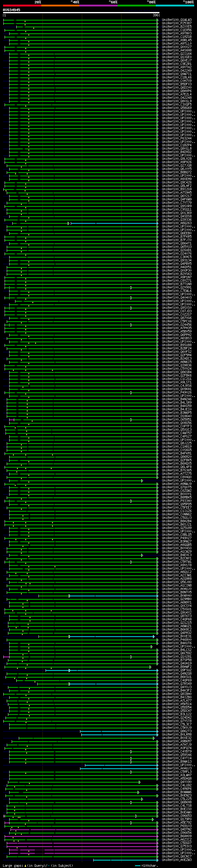Select the UniRef100_A8Q263 label
The height and width of the screenshot is (868, 197).
(x=177, y=223)
